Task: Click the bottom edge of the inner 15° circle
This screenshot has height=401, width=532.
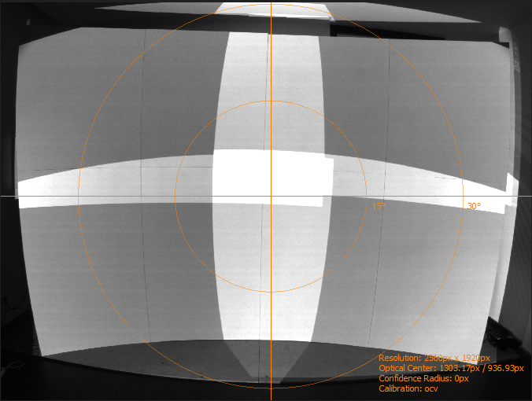Action: pos(271,292)
